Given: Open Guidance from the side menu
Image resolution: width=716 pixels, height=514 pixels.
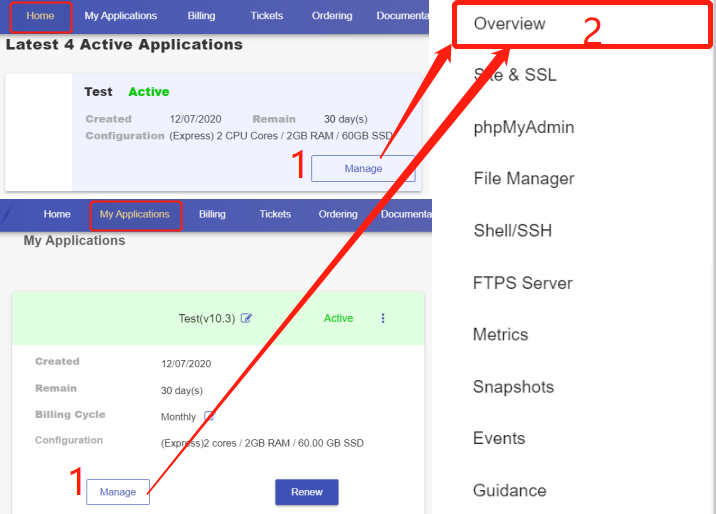Looking at the screenshot, I should [x=509, y=490].
